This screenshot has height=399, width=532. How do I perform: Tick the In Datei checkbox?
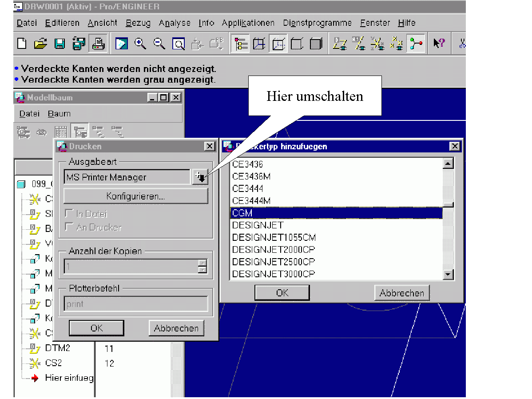pyautogui.click(x=69, y=213)
